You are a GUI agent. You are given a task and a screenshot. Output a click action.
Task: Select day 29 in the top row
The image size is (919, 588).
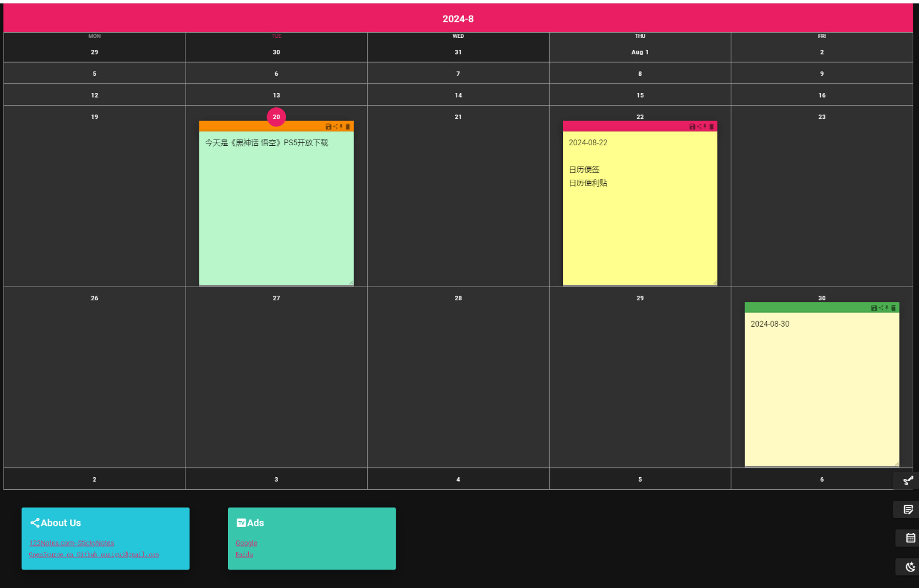(94, 52)
